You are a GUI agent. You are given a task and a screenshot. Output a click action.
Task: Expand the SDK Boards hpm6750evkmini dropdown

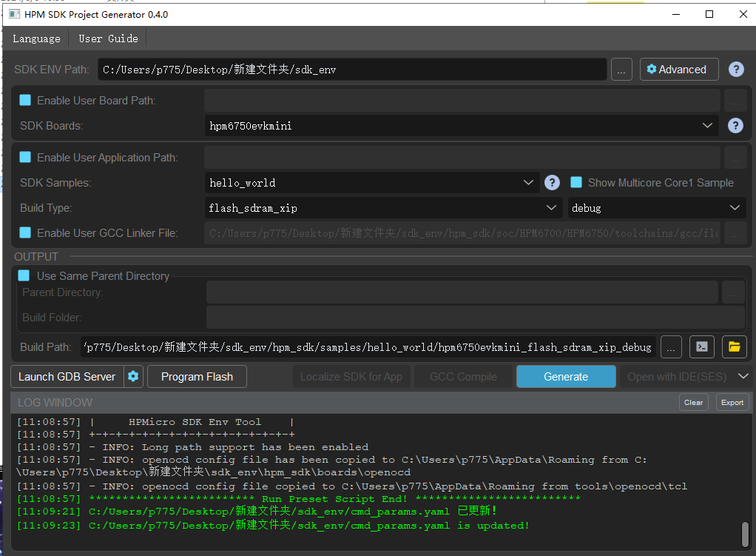[461, 126]
